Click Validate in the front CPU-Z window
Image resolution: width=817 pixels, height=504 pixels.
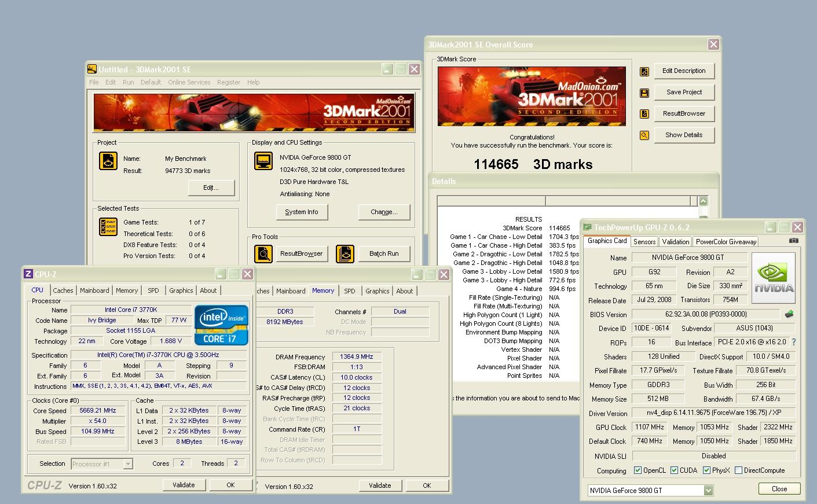click(184, 485)
